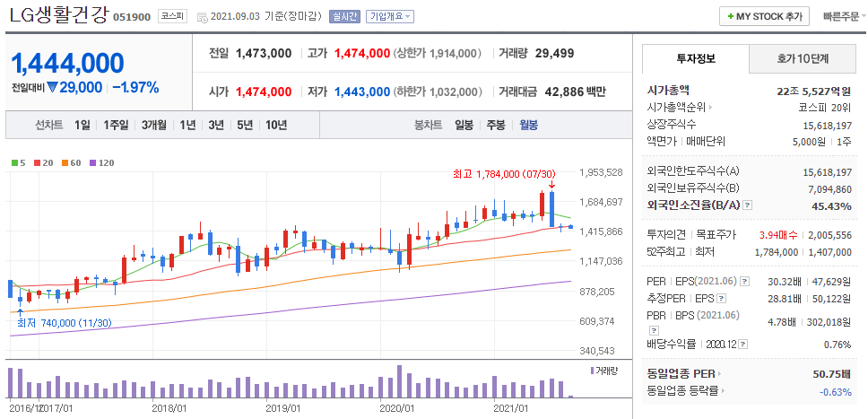This screenshot has height=419, width=868.
Task: Show the 1년 line chart
Action: 187,125
